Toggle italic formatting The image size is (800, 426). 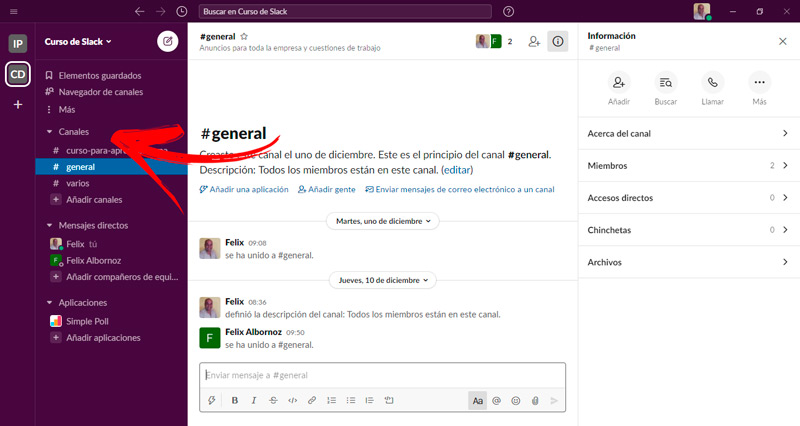[254, 400]
